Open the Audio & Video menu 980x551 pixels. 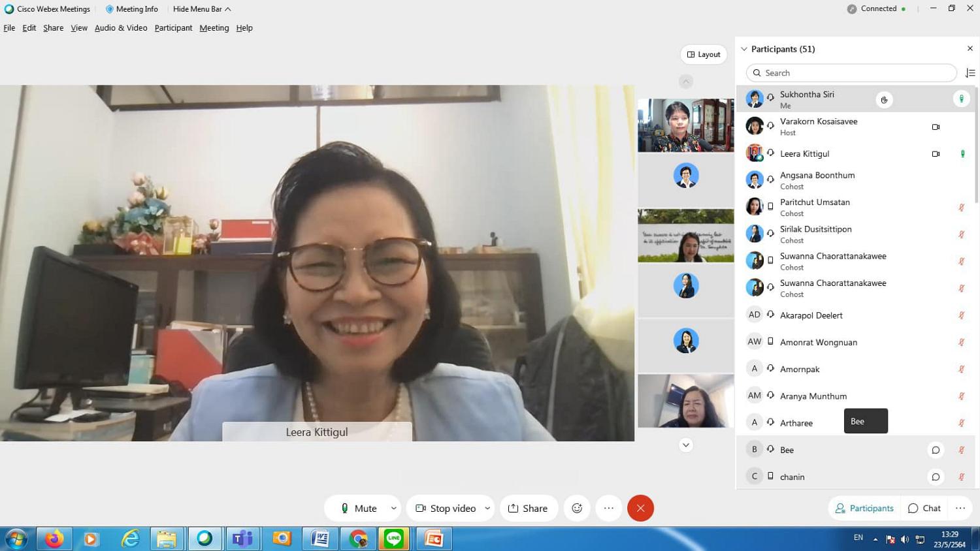tap(121, 28)
